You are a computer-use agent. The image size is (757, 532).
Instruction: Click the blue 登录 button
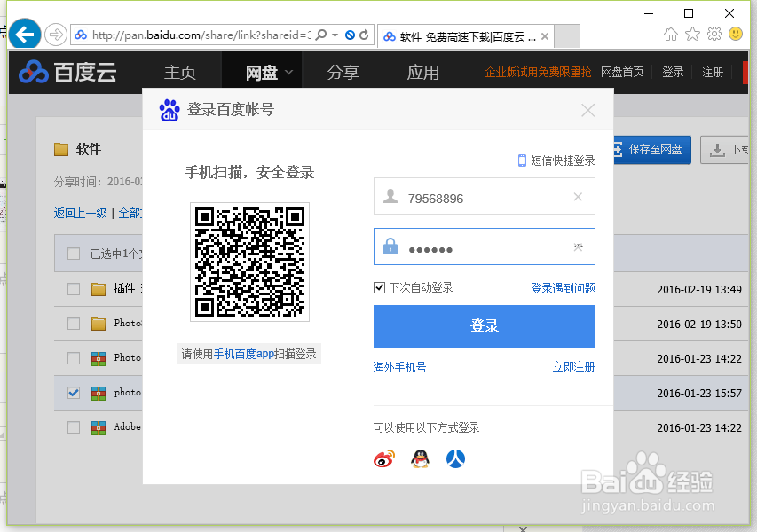pos(485,326)
